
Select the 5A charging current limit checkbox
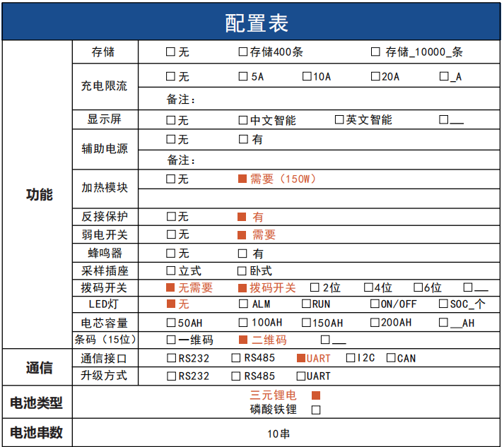pos(243,76)
